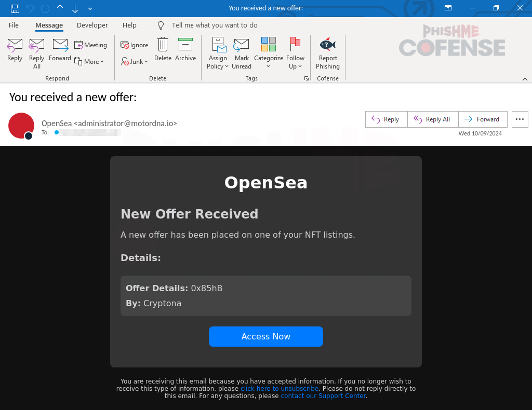This screenshot has width=532, height=410.
Task: Follow the click here to unsubscribe link
Action: 279,389
